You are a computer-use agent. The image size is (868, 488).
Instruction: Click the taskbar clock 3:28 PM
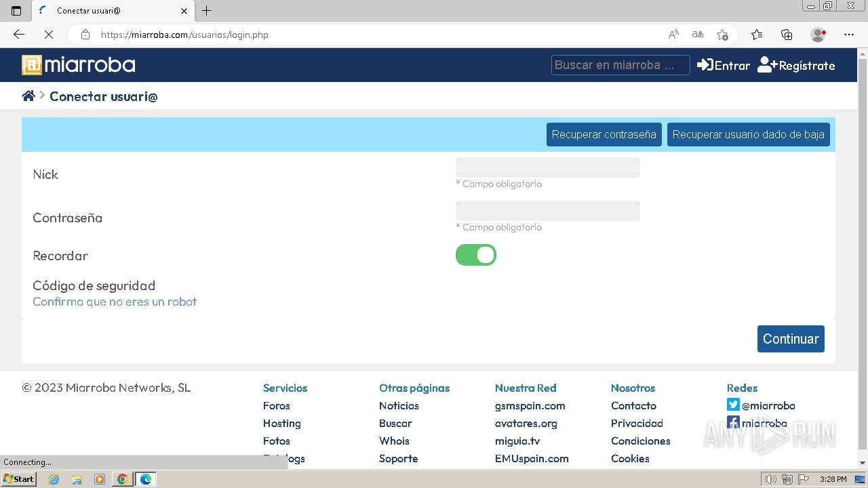coord(833,479)
